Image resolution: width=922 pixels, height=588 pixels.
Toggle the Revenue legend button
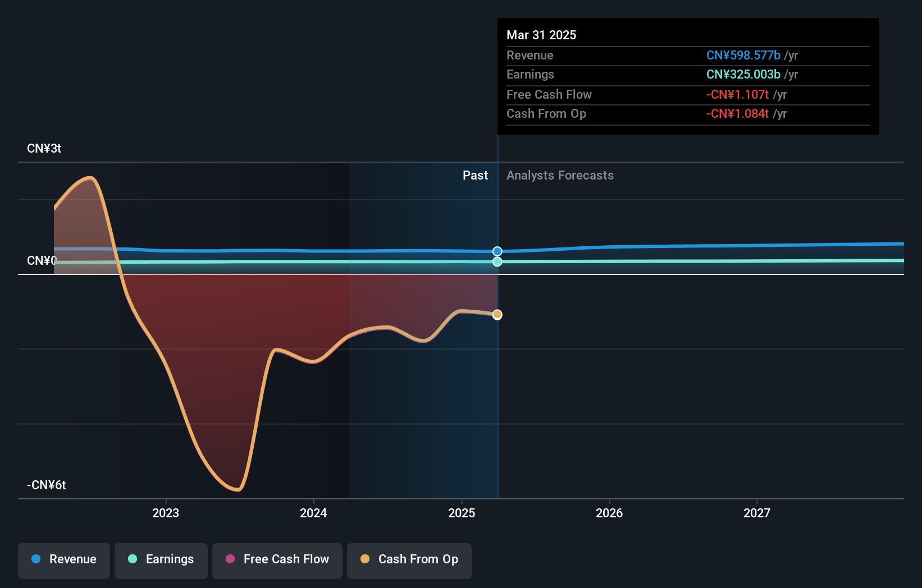[x=64, y=561]
